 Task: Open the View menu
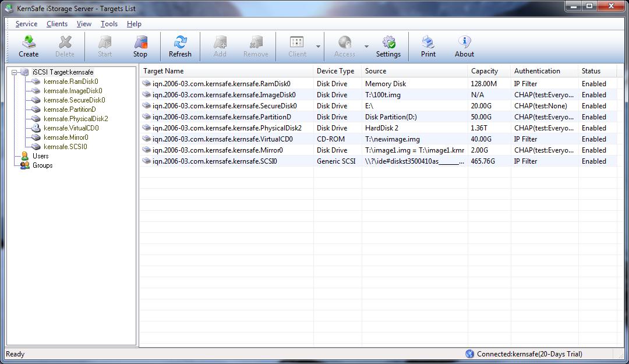(x=84, y=24)
